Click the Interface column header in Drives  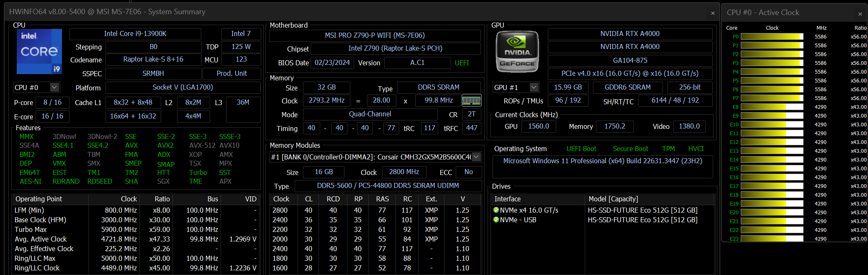(538, 199)
